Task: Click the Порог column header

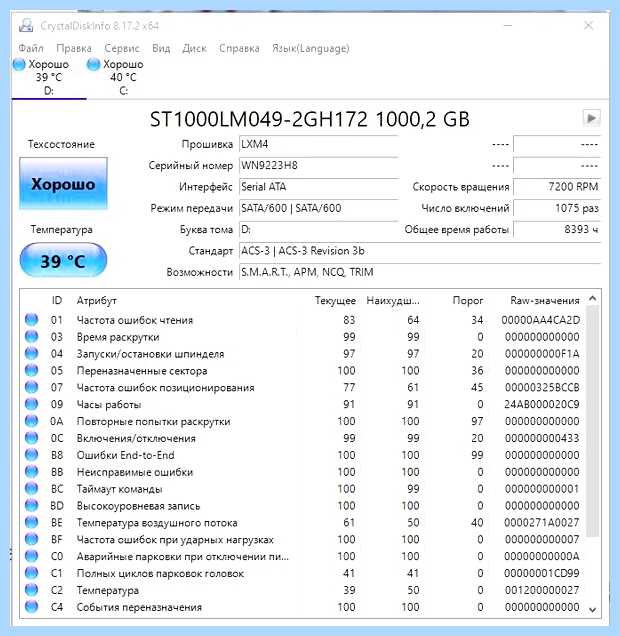Action: (x=468, y=301)
